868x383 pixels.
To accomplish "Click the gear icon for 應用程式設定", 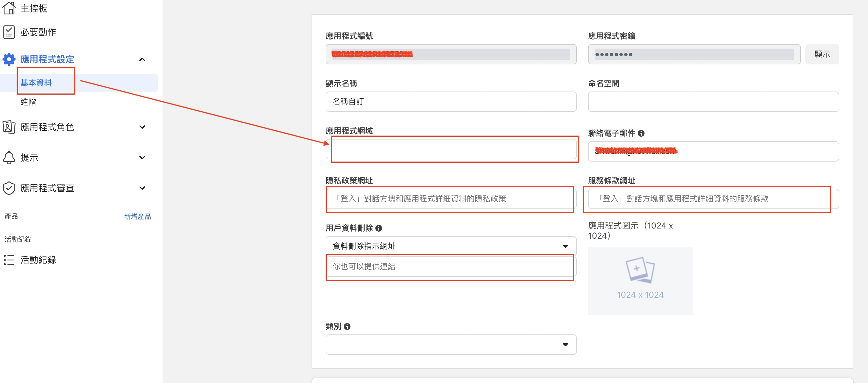I will pos(9,59).
